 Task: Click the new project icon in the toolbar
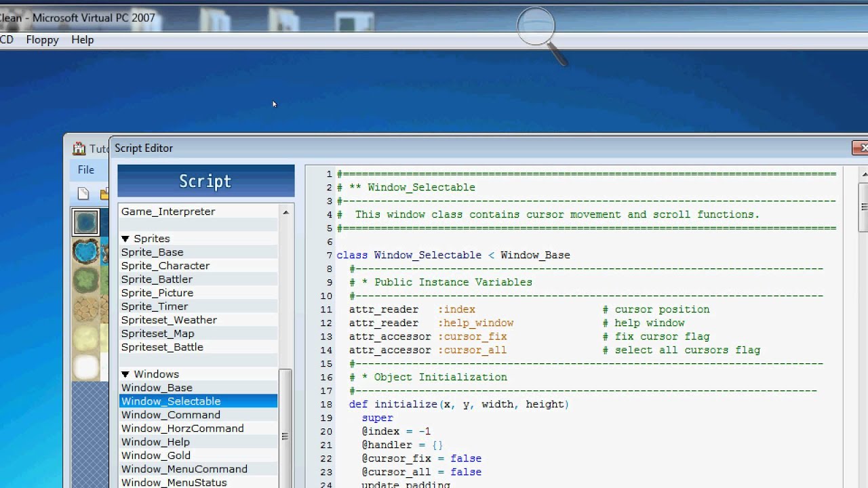pos(83,194)
